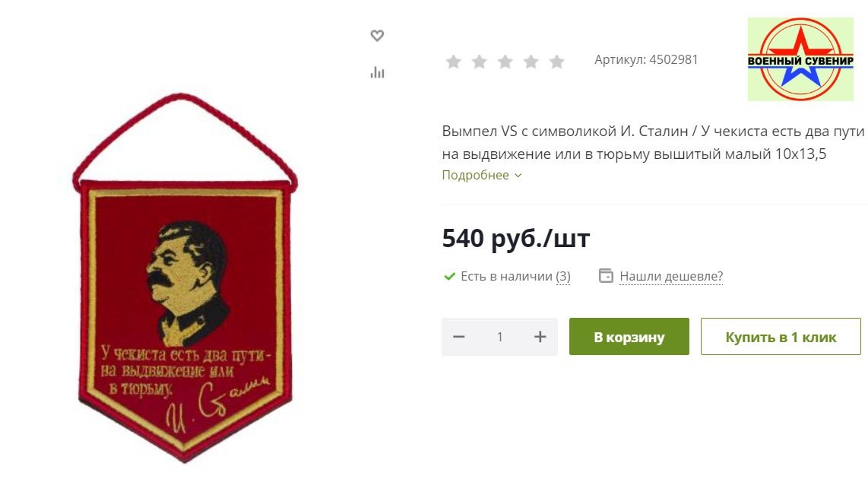
Task: Buy instantly with Купить в 1 клик
Action: click(781, 337)
